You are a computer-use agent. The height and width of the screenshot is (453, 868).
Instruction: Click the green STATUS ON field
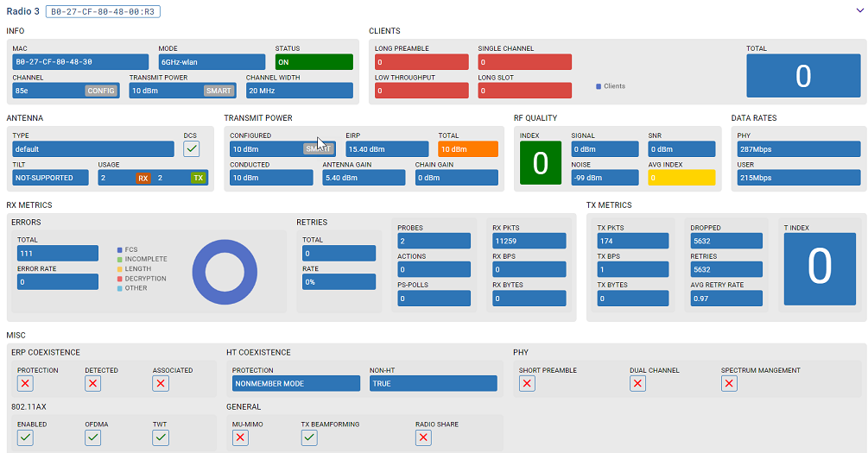point(314,62)
